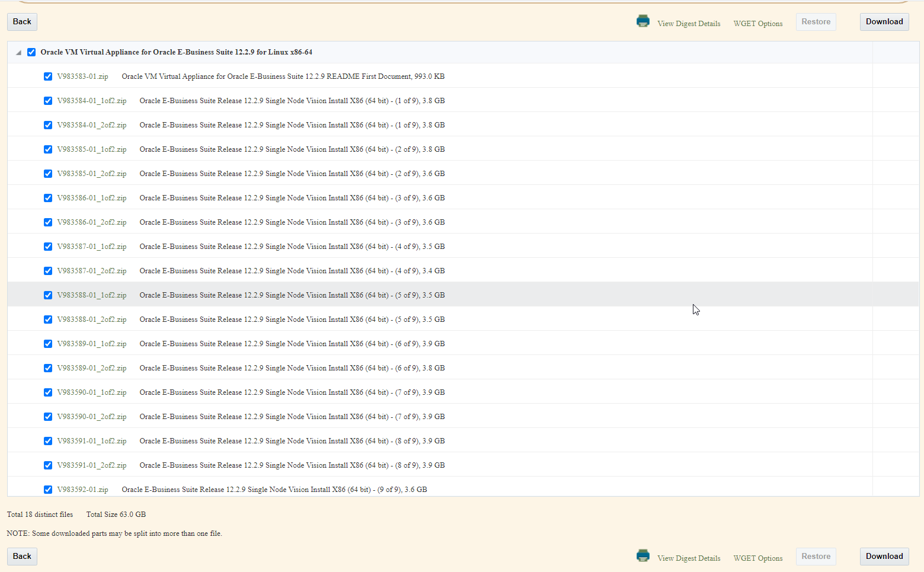
Task: Uncheck the Oracle VM Virtual Appliance group checkbox
Action: click(31, 52)
